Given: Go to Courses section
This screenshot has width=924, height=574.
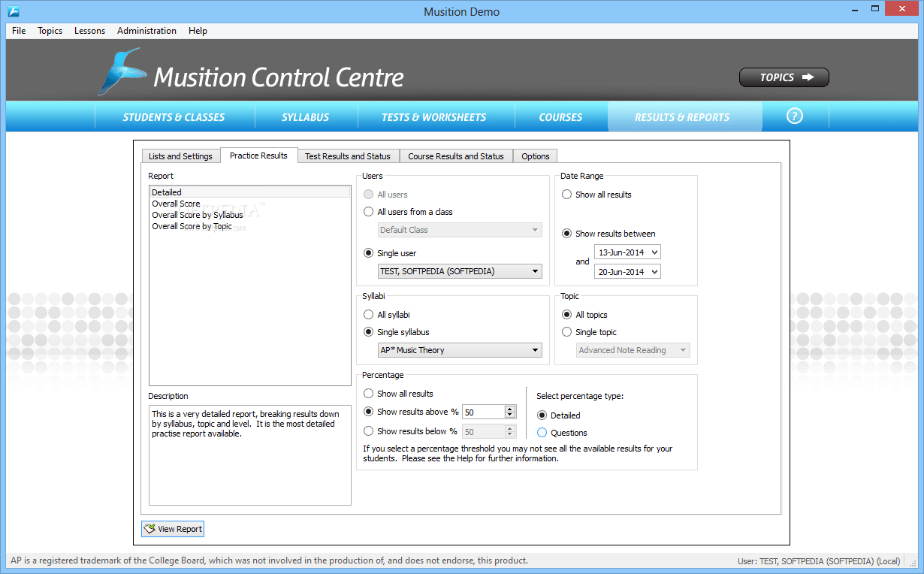Looking at the screenshot, I should coord(560,117).
